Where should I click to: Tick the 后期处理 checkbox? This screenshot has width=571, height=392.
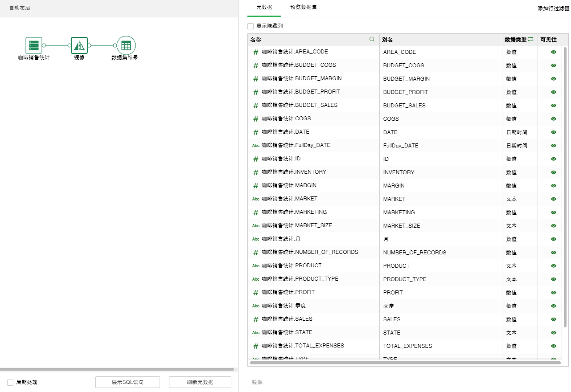(10, 382)
